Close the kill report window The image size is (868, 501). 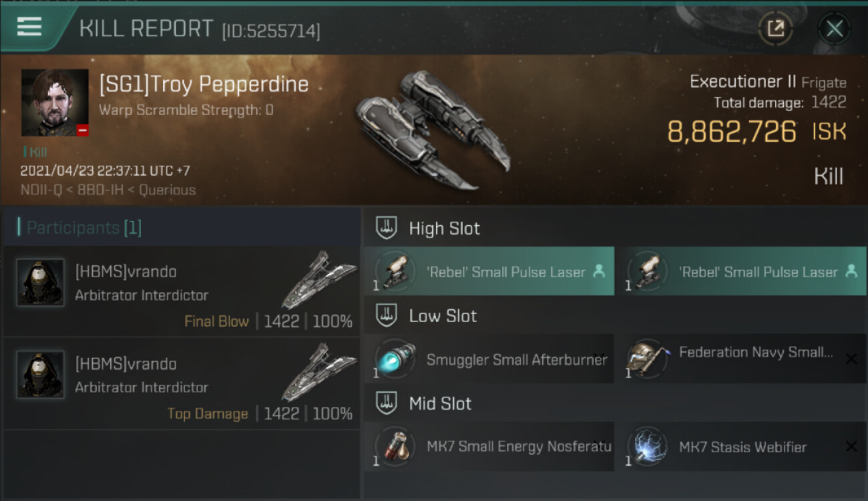point(834,29)
